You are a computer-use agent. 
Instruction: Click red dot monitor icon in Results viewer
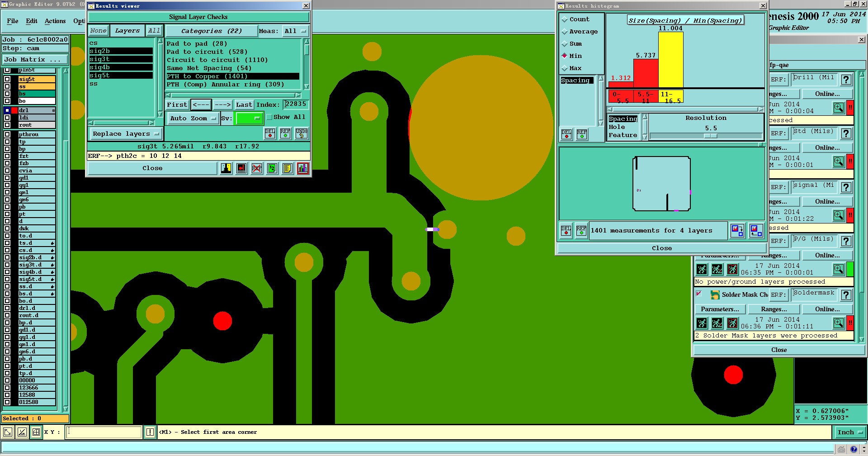(241, 168)
